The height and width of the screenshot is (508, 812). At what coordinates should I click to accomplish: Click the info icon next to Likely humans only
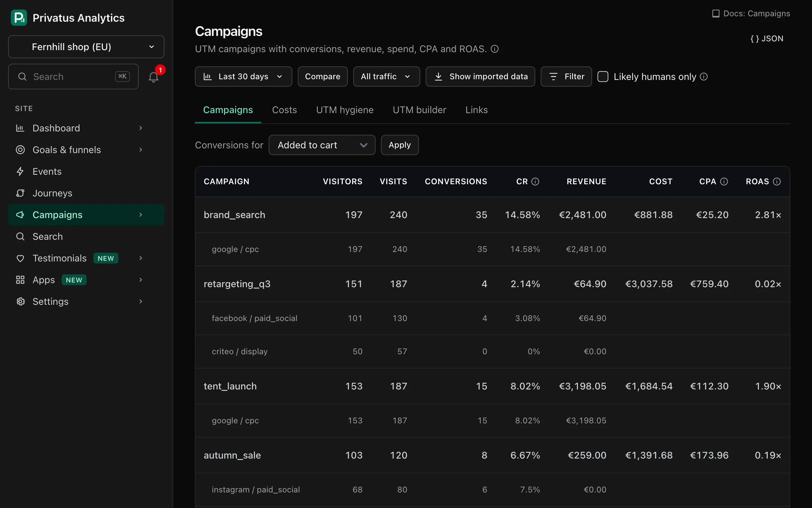(x=704, y=77)
